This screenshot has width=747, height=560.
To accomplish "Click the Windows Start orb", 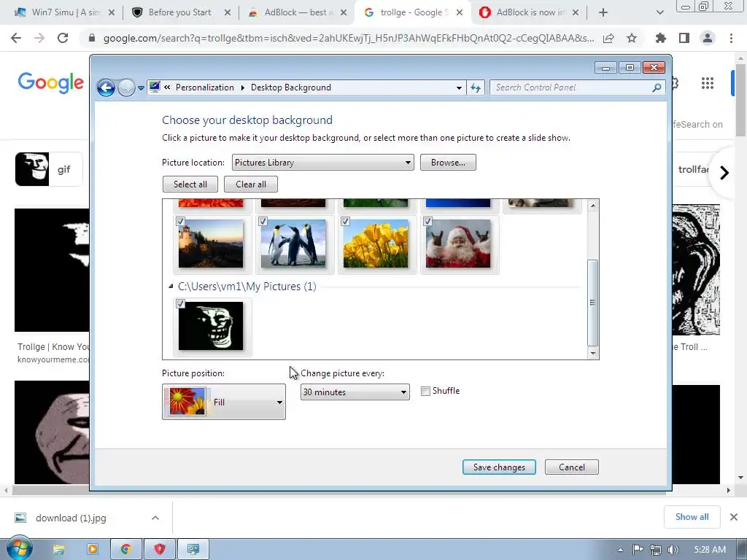I will 20,548.
